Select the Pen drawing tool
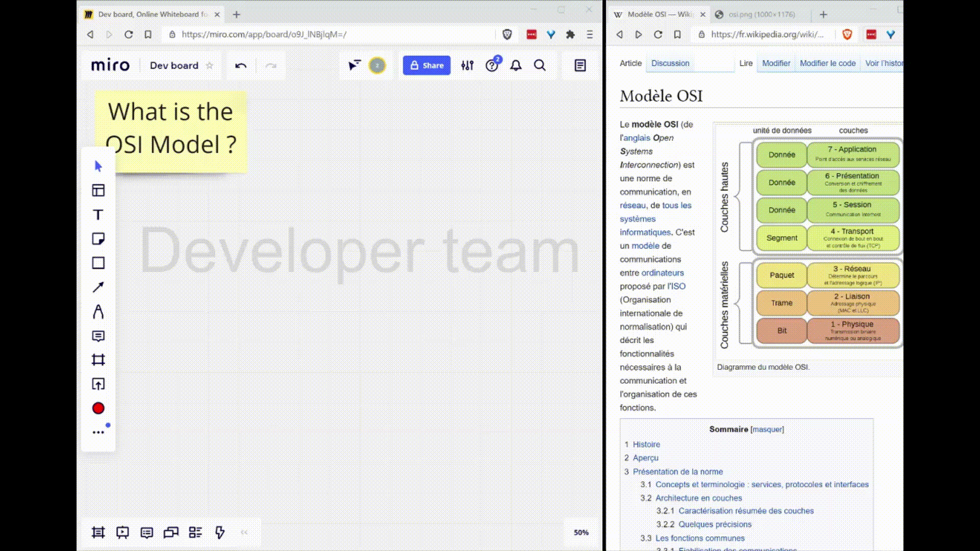Viewport: 980px width, 551px height. [98, 312]
